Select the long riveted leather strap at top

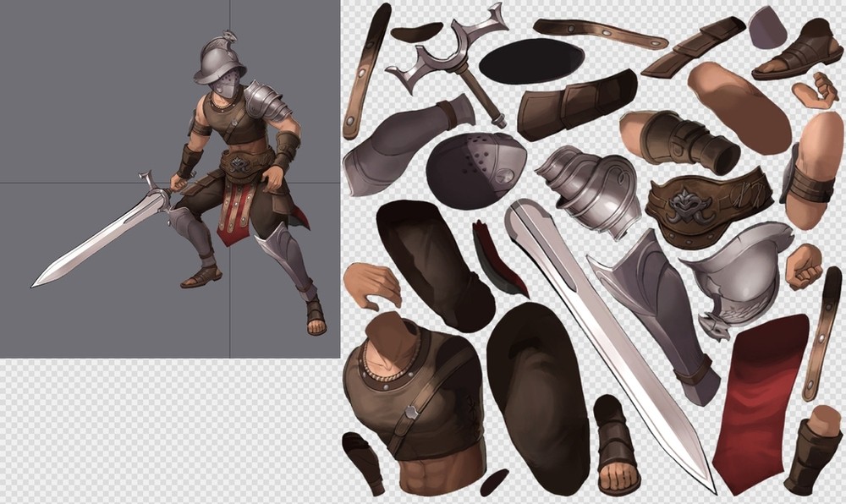tap(599, 31)
